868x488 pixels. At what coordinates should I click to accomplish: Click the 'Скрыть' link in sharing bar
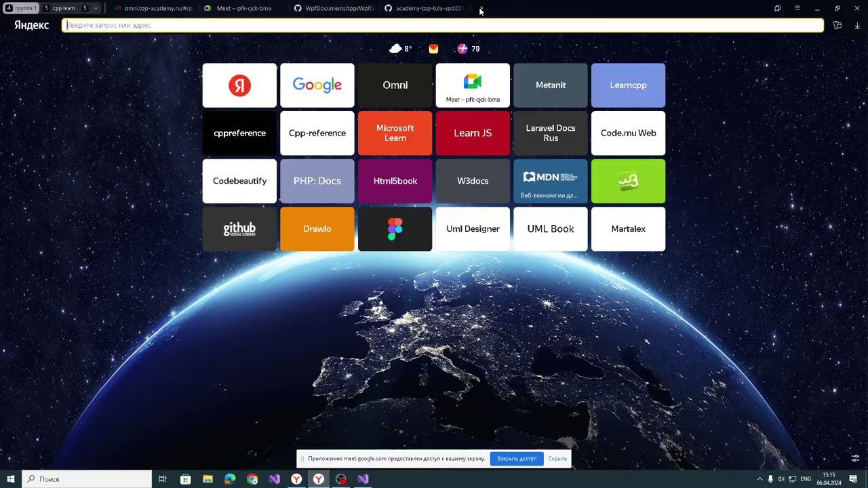click(557, 459)
